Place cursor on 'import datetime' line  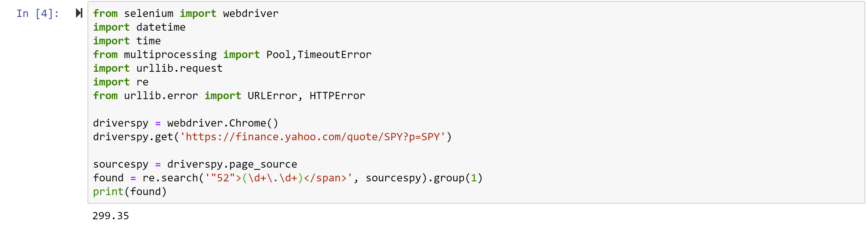[139, 27]
